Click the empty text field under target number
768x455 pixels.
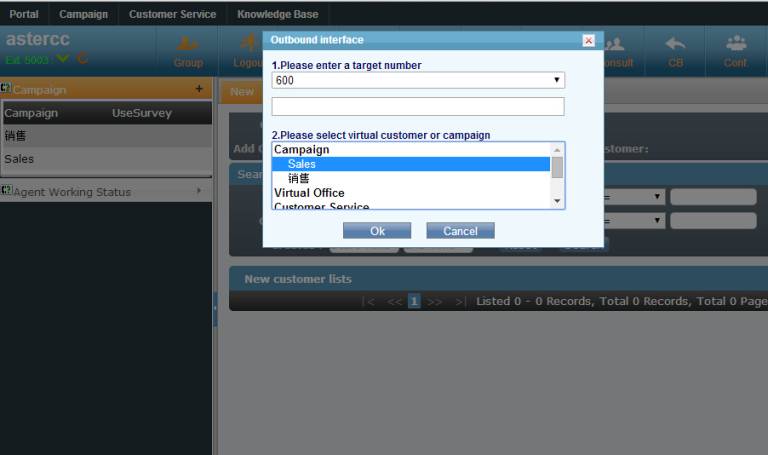coord(417,106)
